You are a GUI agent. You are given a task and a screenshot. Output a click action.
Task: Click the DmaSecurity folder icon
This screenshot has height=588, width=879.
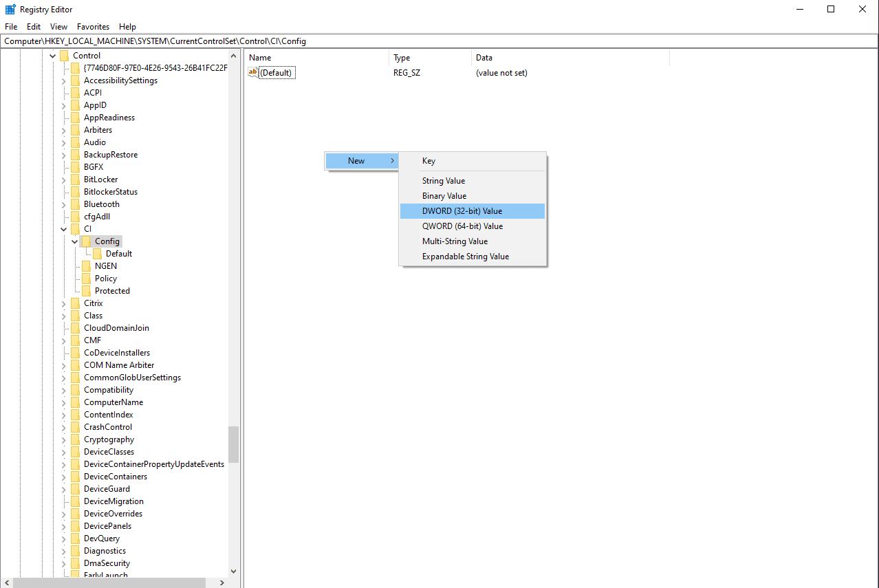[75, 563]
